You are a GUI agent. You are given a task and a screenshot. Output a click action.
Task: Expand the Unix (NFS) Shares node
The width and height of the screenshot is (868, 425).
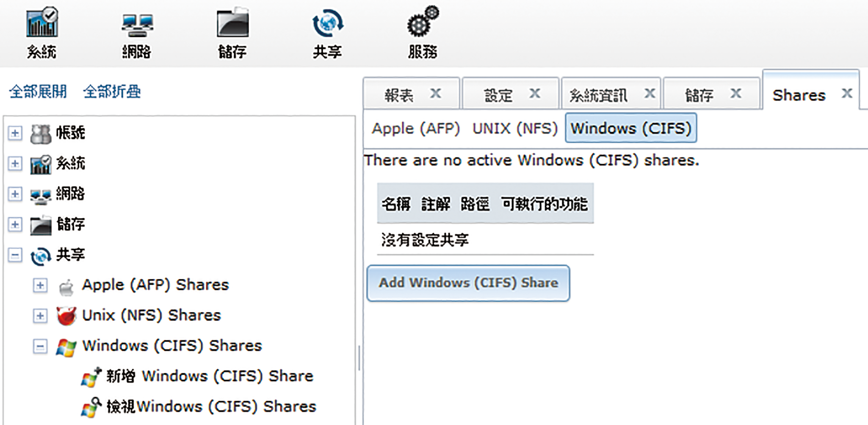coord(40,316)
